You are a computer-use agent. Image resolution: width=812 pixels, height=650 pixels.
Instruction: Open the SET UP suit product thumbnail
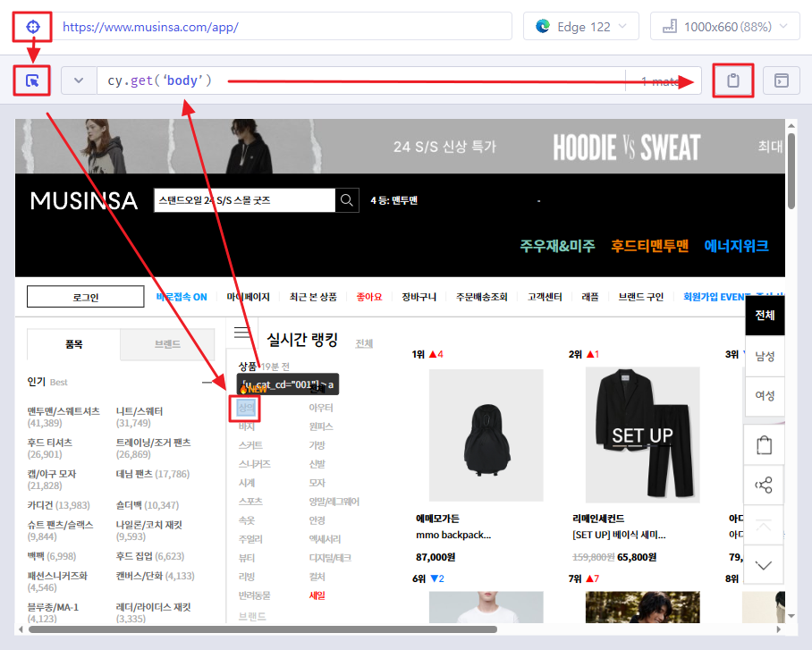642,435
